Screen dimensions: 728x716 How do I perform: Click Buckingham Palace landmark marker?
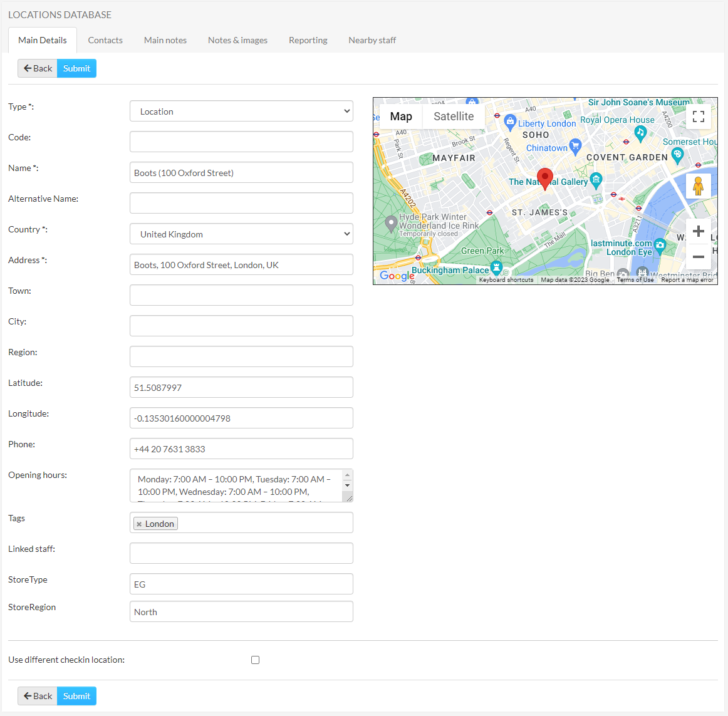497,268
